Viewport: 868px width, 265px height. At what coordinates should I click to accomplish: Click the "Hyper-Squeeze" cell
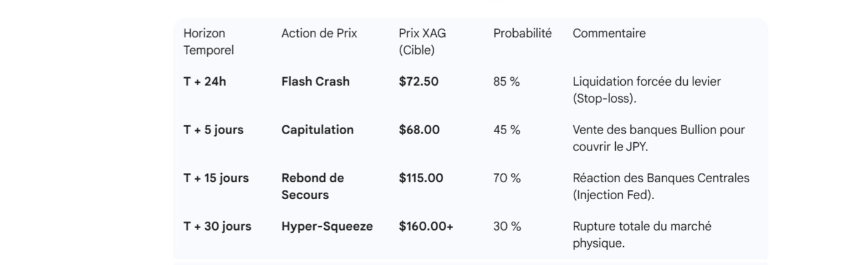click(327, 226)
